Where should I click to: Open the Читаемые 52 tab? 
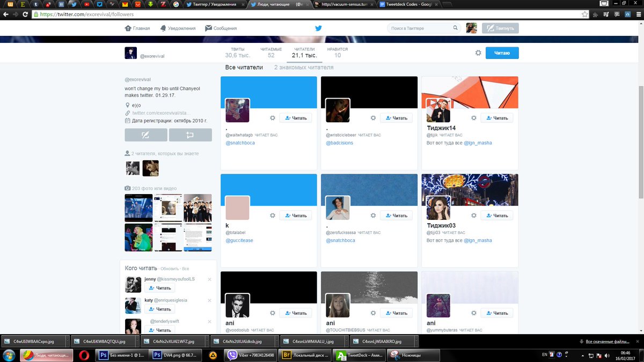[x=271, y=53]
